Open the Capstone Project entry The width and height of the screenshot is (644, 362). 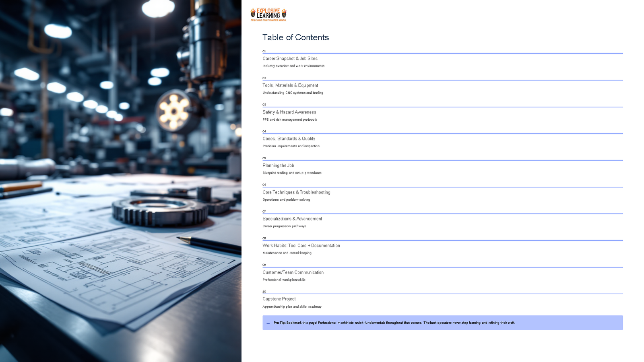click(279, 299)
